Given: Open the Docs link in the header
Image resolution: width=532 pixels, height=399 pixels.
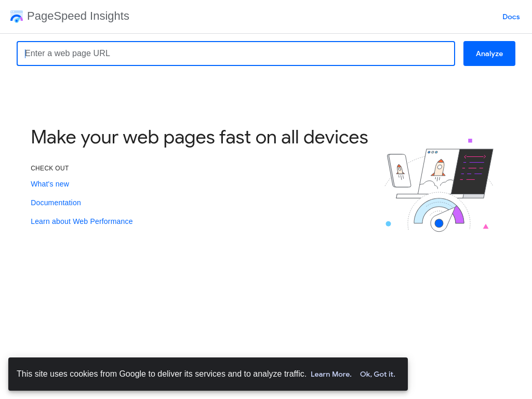Looking at the screenshot, I should [511, 17].
